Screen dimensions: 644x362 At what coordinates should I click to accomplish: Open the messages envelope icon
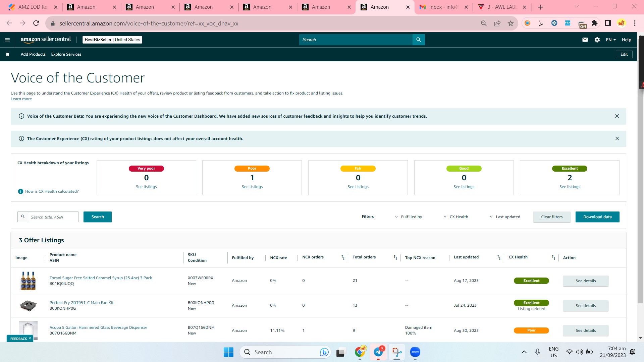pos(585,40)
